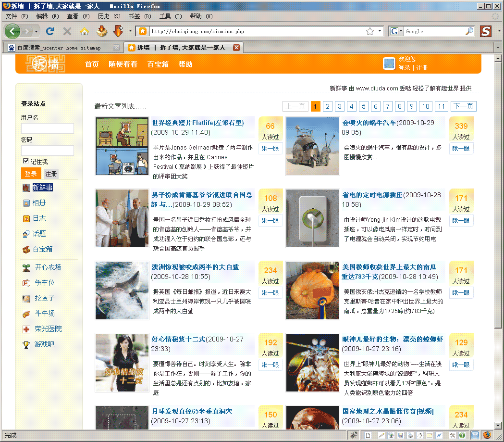Click the green up-arrow icon in status bar
Screen dimensions: 504x442
coord(462,435)
